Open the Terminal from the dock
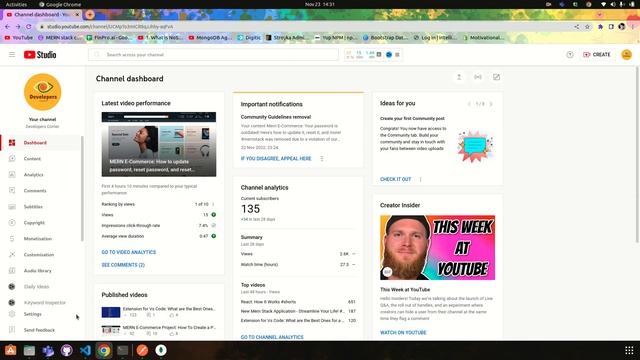Viewport: 640px width, 360px height. (122, 350)
